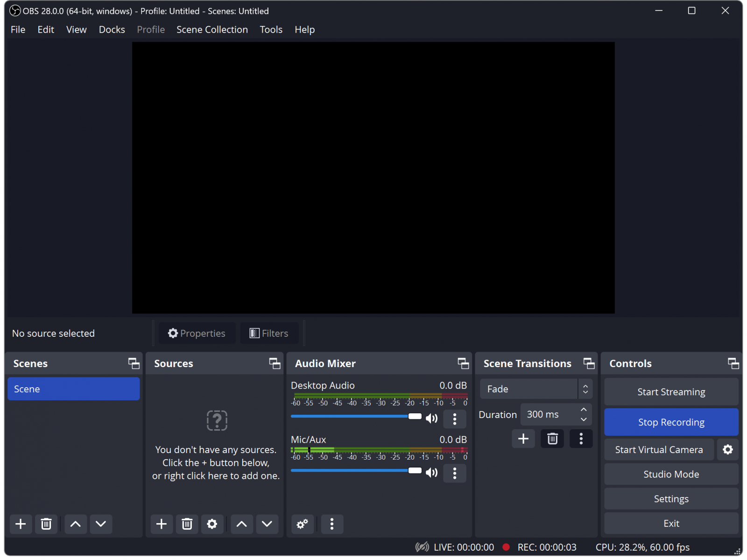Increase transition duration with up arrow

click(584, 410)
